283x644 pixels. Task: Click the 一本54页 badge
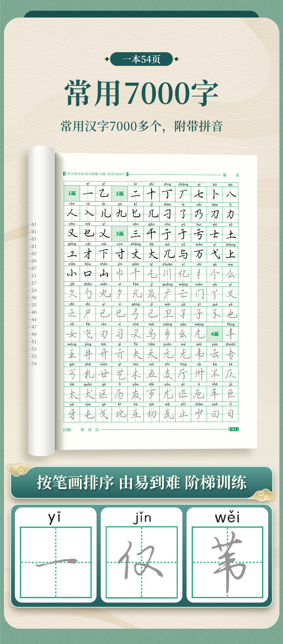tap(141, 59)
